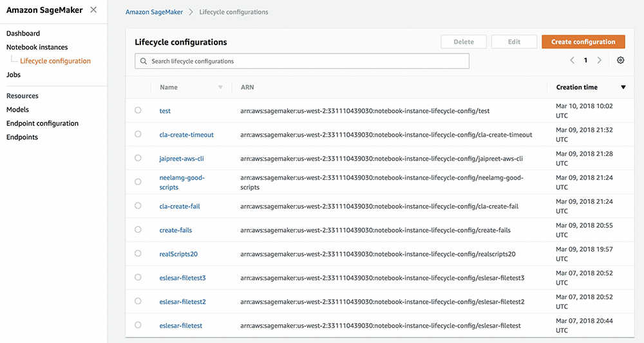The image size is (644, 343).
Task: Select Models in the left navigation
Action: 17,110
